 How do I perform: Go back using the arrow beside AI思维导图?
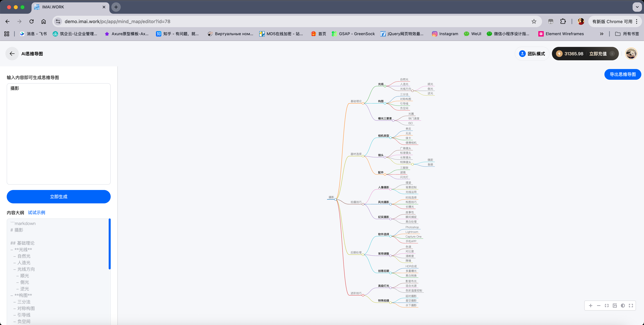[x=12, y=54]
